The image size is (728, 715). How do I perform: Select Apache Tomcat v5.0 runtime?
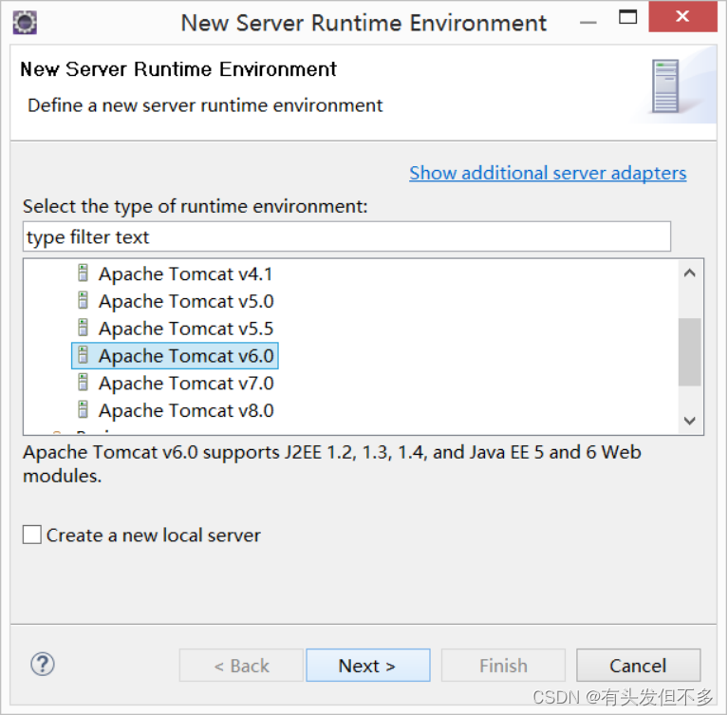click(x=186, y=301)
